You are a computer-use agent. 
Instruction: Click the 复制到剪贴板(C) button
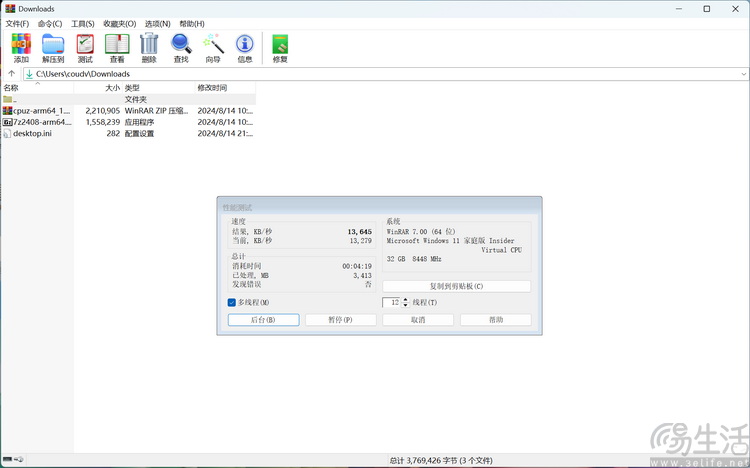tap(456, 286)
